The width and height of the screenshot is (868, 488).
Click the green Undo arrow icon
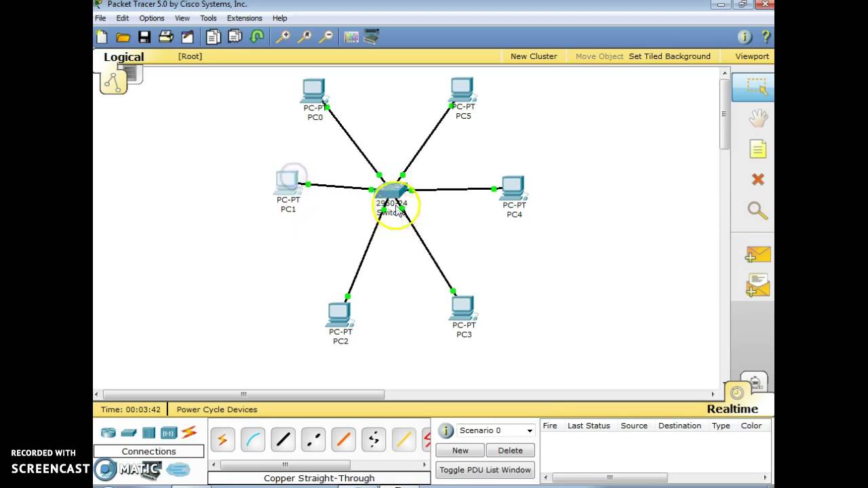coord(257,37)
